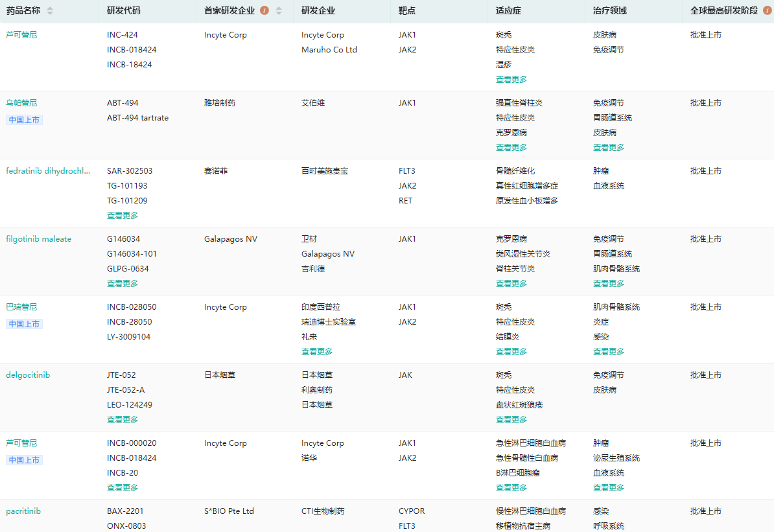This screenshot has height=532, width=774.
Task: Expand 查看更多 codes for fedratinib
Action: pos(123,216)
